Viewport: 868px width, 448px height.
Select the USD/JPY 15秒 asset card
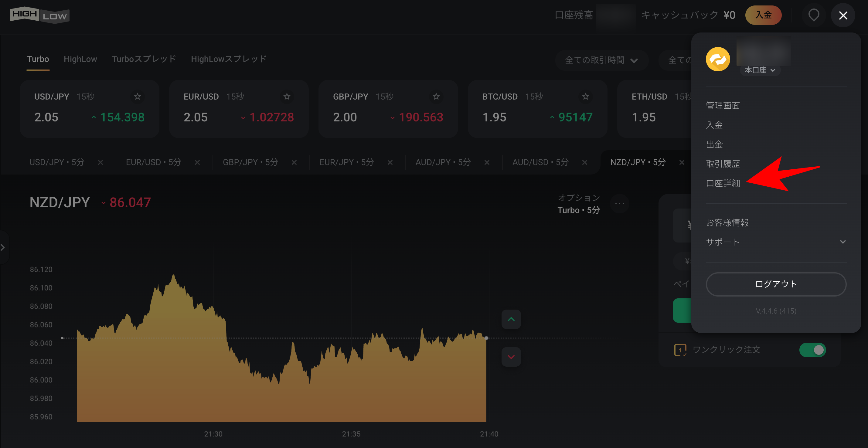coord(89,109)
